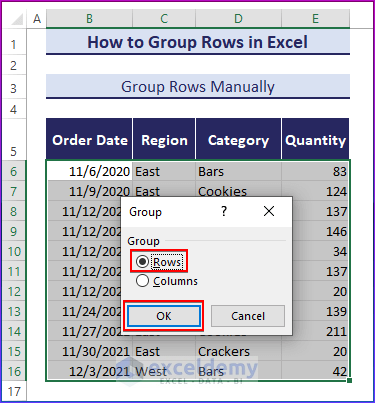Click the West region cell in row 16
Viewport: 375px width, 403px height.
tap(164, 371)
